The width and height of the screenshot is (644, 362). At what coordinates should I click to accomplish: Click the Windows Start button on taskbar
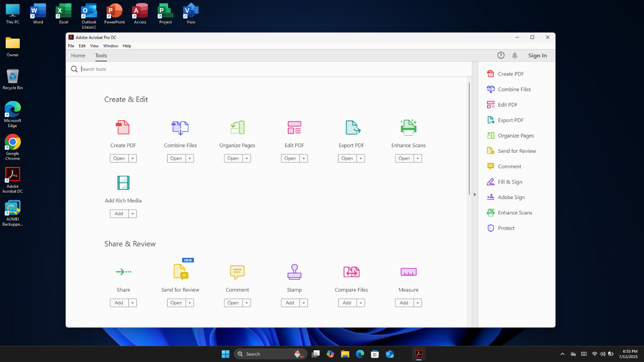[225, 354]
